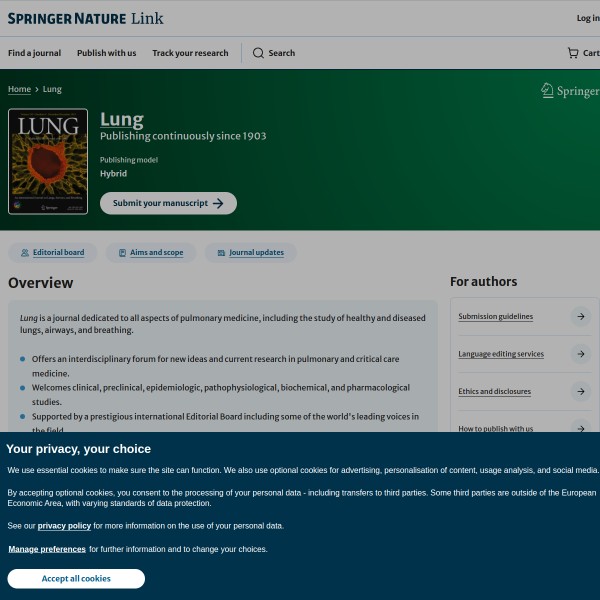Image resolution: width=600 pixels, height=600 pixels.
Task: Open the Find a journal menu
Action: (34, 53)
